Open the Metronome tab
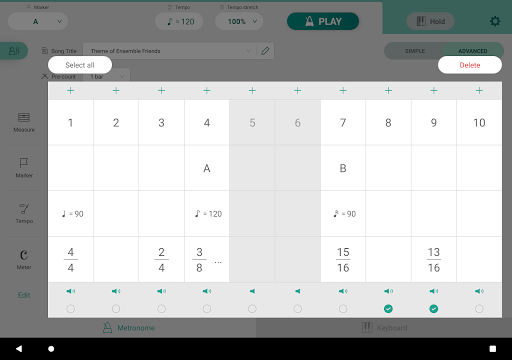The image size is (512, 360). tap(128, 328)
